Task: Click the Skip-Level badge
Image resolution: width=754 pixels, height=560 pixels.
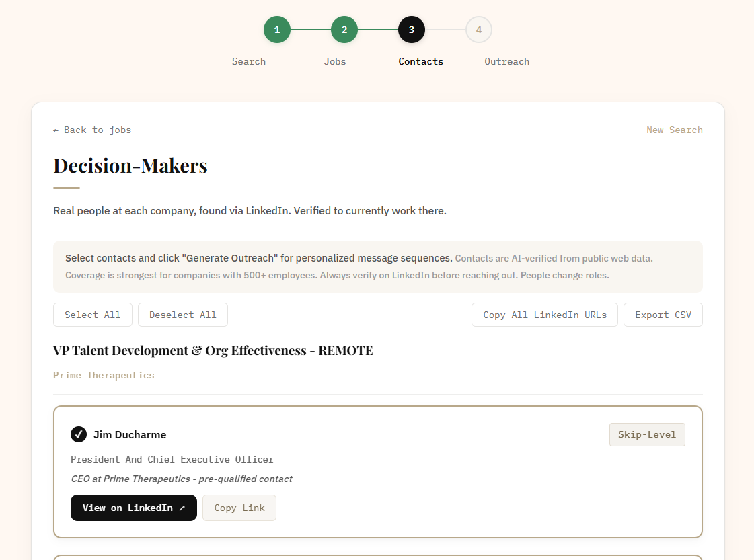Action: (647, 434)
